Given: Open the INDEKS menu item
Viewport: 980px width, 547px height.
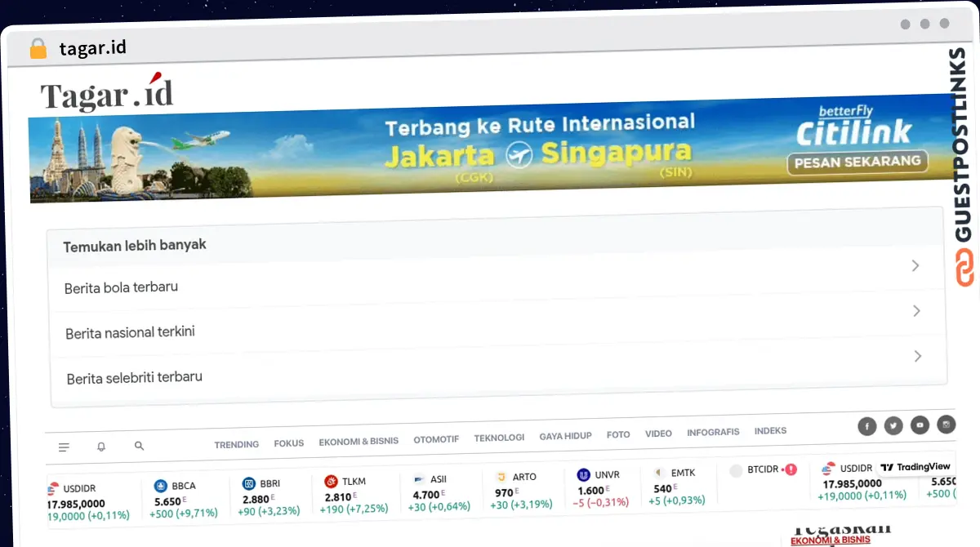Looking at the screenshot, I should (x=770, y=430).
